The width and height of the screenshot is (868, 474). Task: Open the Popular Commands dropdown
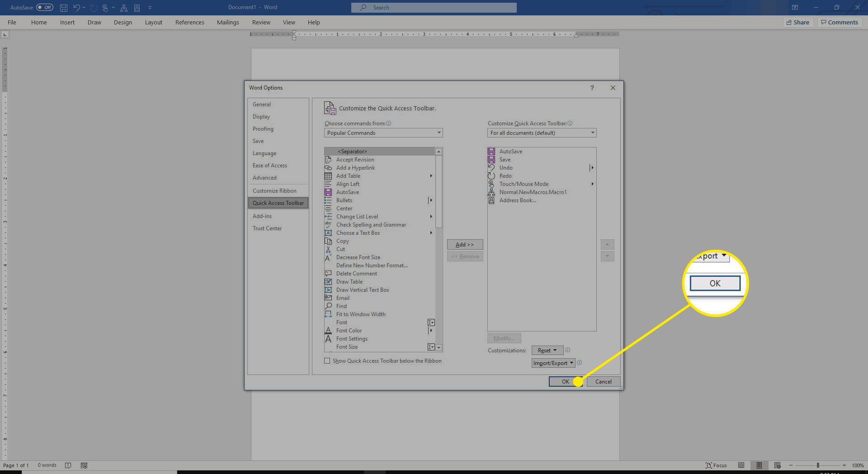[x=383, y=133]
